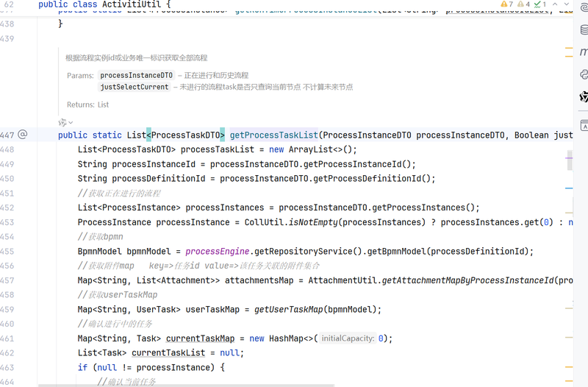Click the attachments map comment on line 456
The height and width of the screenshot is (387, 588).
click(x=198, y=266)
